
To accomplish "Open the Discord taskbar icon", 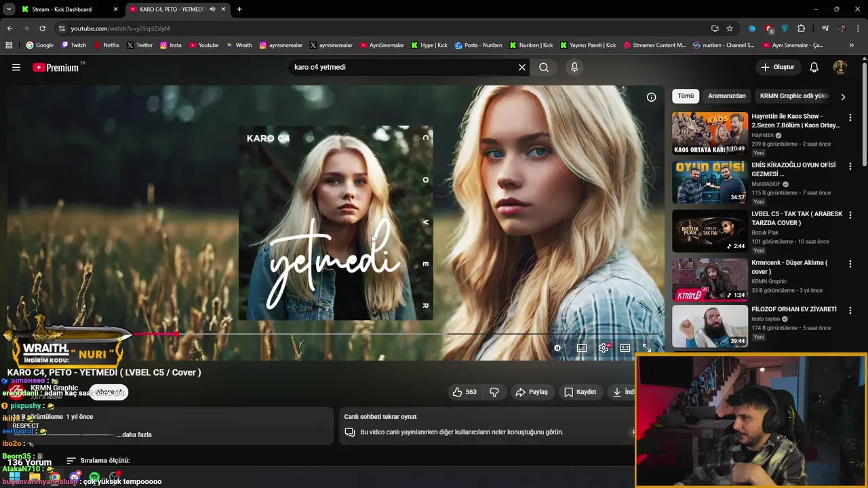I will [x=75, y=477].
